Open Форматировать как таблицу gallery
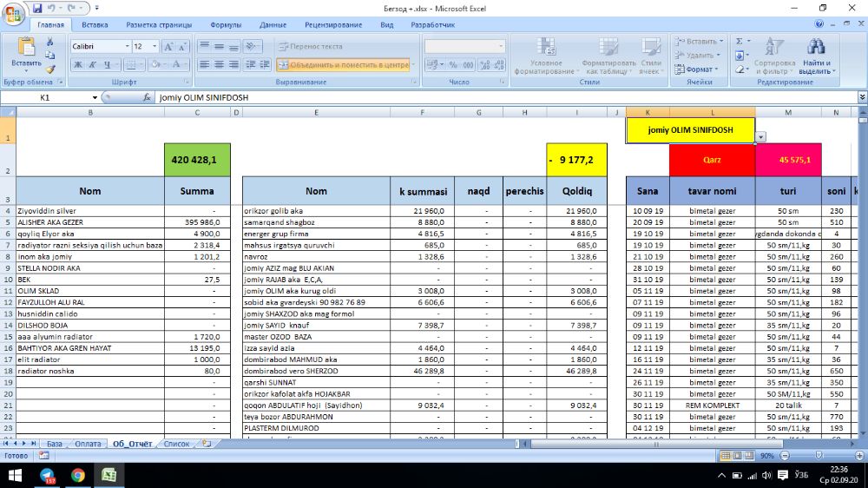868x488 pixels. pos(608,56)
